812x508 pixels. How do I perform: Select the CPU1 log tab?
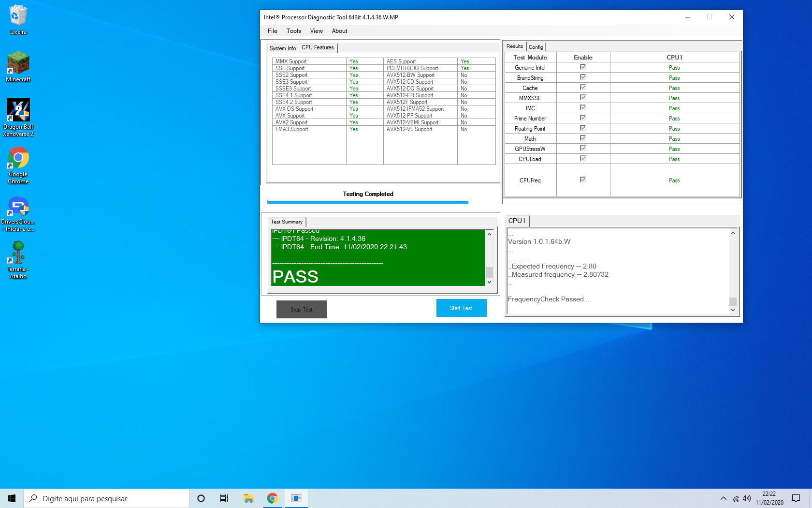pyautogui.click(x=517, y=221)
